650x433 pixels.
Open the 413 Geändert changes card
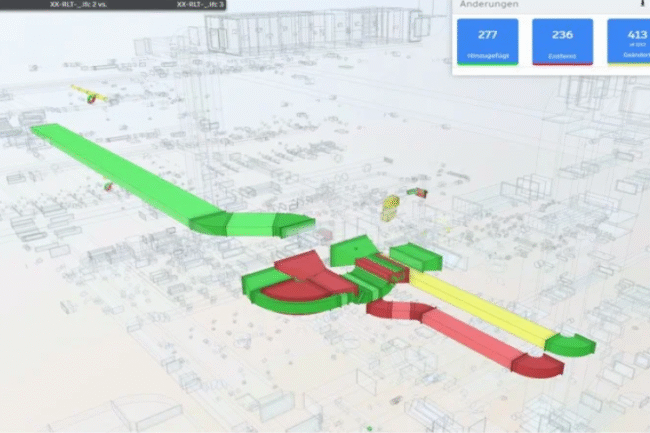tap(630, 42)
